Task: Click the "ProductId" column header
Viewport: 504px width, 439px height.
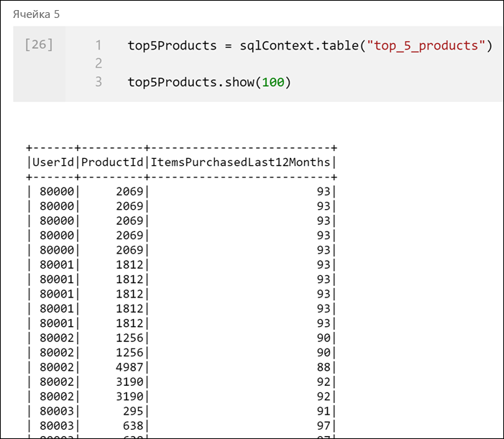Action: click(x=112, y=162)
